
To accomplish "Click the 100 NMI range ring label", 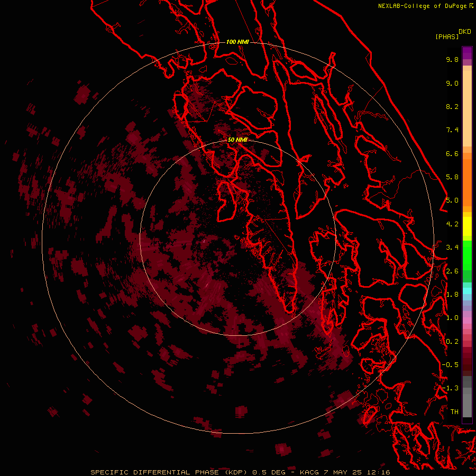I will tap(237, 42).
